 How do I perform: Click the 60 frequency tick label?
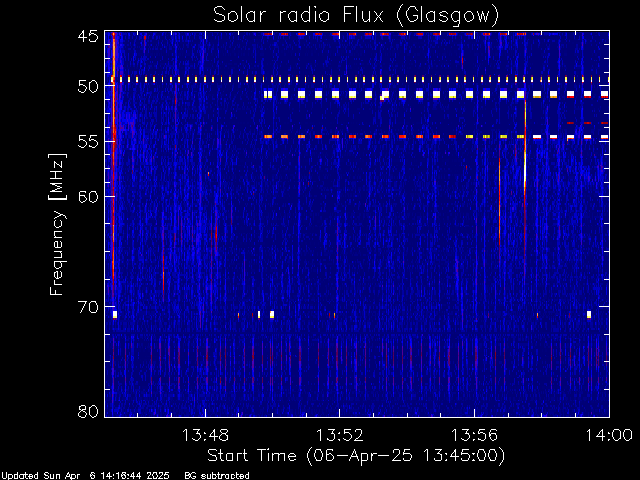(x=88, y=196)
